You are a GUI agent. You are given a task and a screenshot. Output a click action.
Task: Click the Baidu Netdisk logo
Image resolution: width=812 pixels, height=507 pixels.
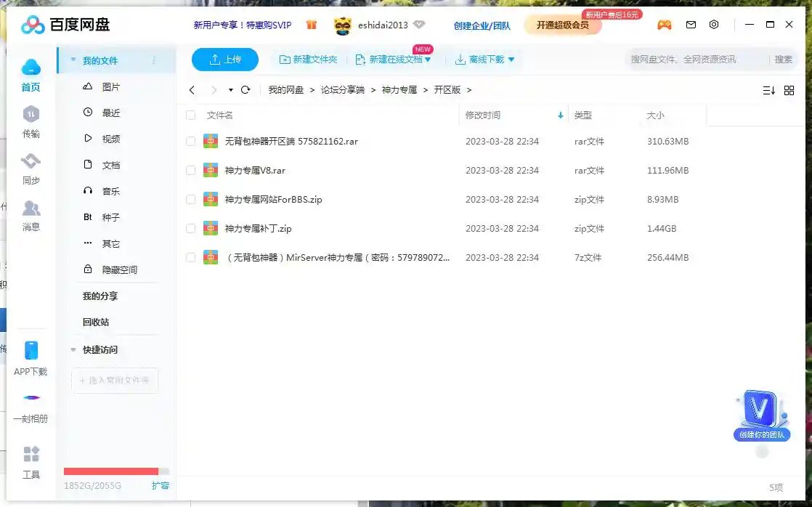(65, 25)
